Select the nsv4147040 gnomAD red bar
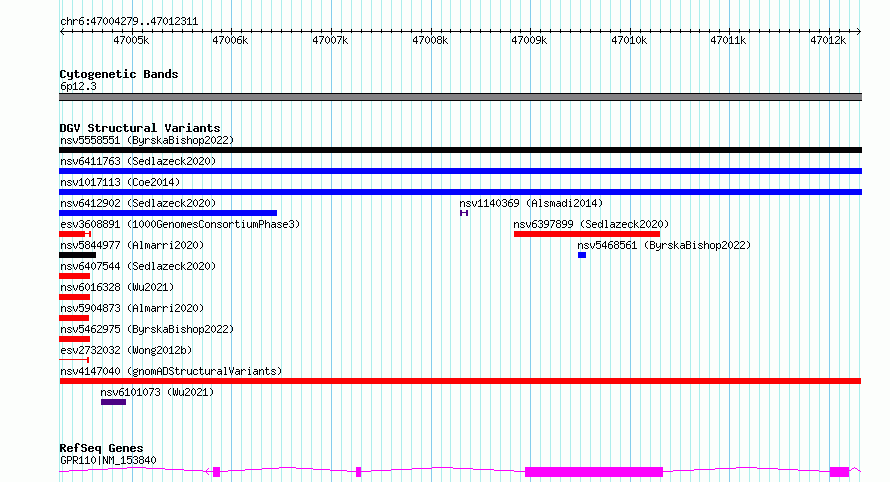This screenshot has height=482, width=890. coord(460,381)
